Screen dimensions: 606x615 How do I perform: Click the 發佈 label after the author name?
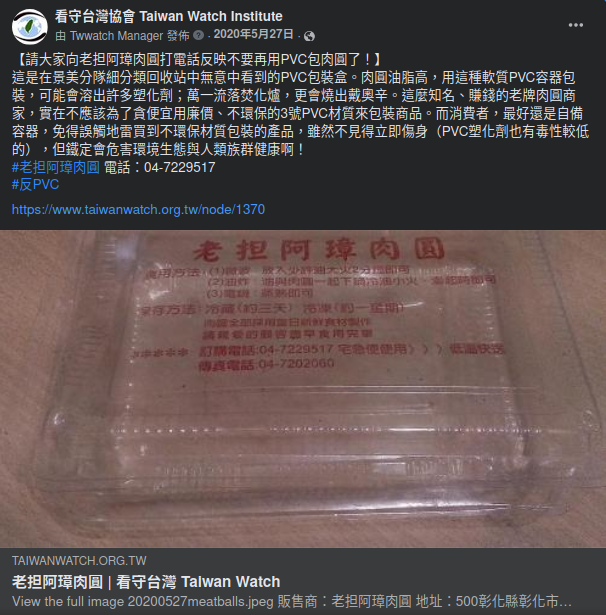(178, 36)
